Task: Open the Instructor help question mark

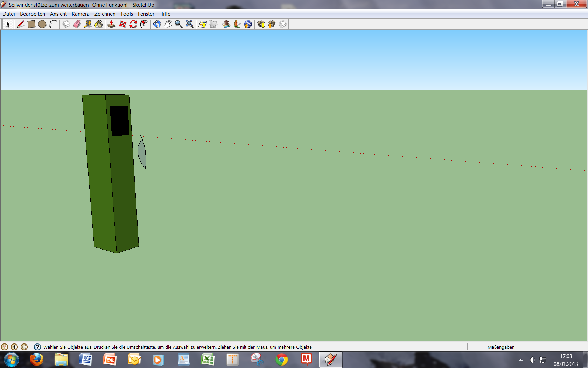Action: point(37,347)
